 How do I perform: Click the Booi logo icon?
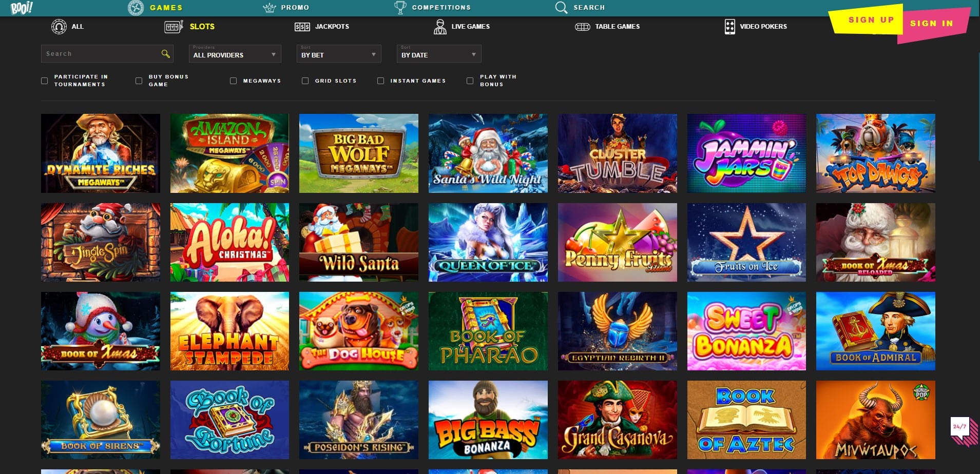pos(22,8)
